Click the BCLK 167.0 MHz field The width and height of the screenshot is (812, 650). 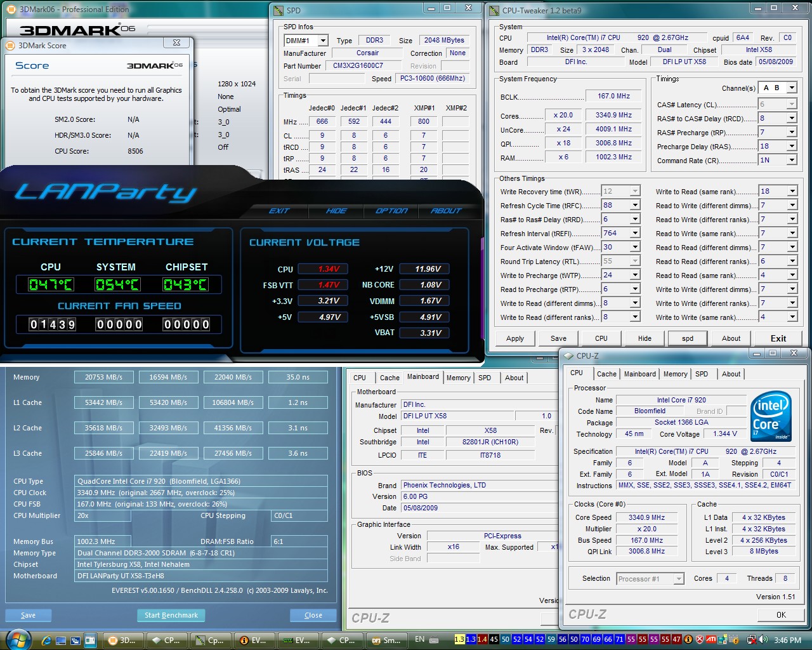613,96
